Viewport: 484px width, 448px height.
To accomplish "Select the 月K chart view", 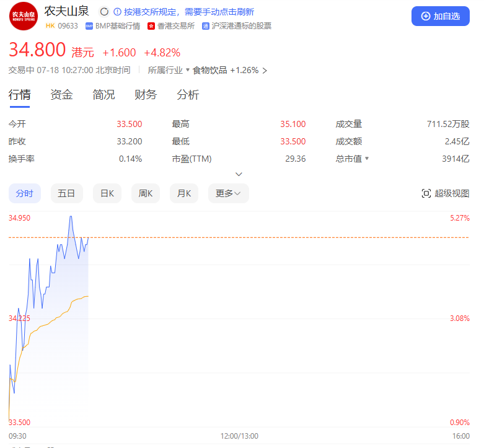I will click(x=184, y=193).
